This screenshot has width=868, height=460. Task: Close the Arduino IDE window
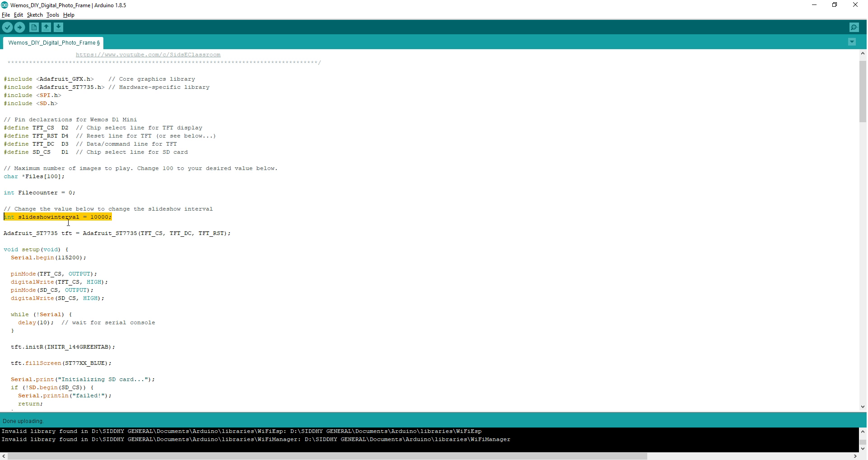click(x=855, y=5)
